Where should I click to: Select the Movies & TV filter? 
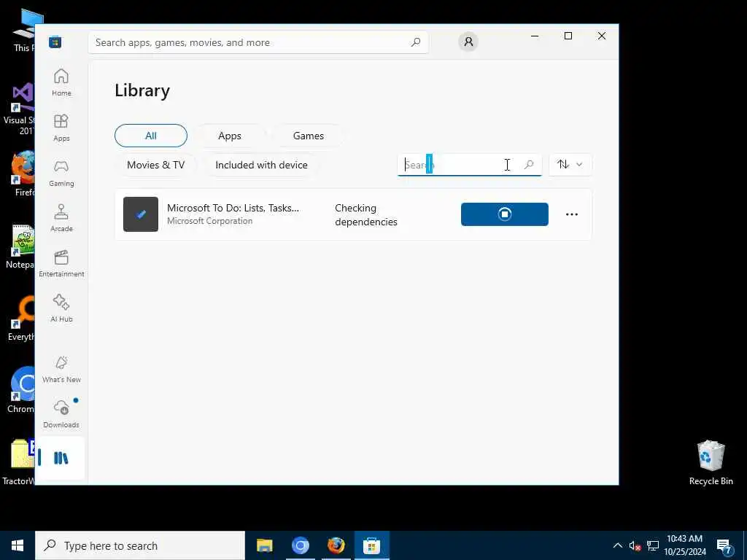pos(156,165)
